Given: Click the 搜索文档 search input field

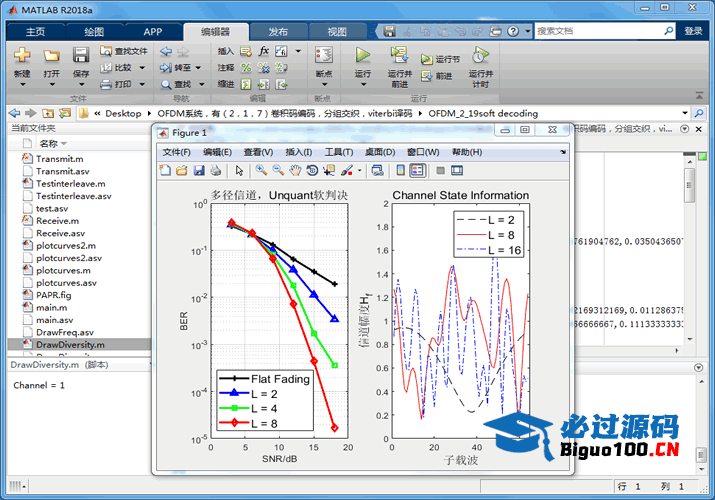Looking at the screenshot, I should click(x=600, y=31).
